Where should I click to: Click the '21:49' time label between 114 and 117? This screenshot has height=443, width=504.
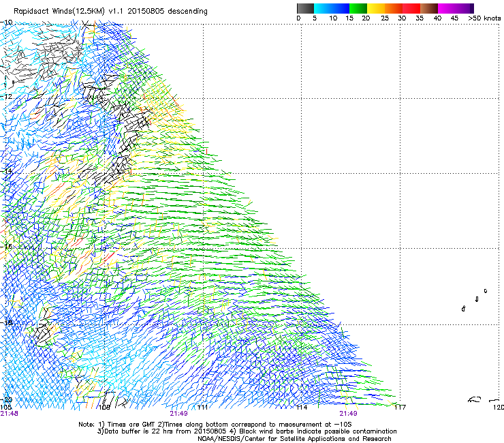tap(349, 414)
